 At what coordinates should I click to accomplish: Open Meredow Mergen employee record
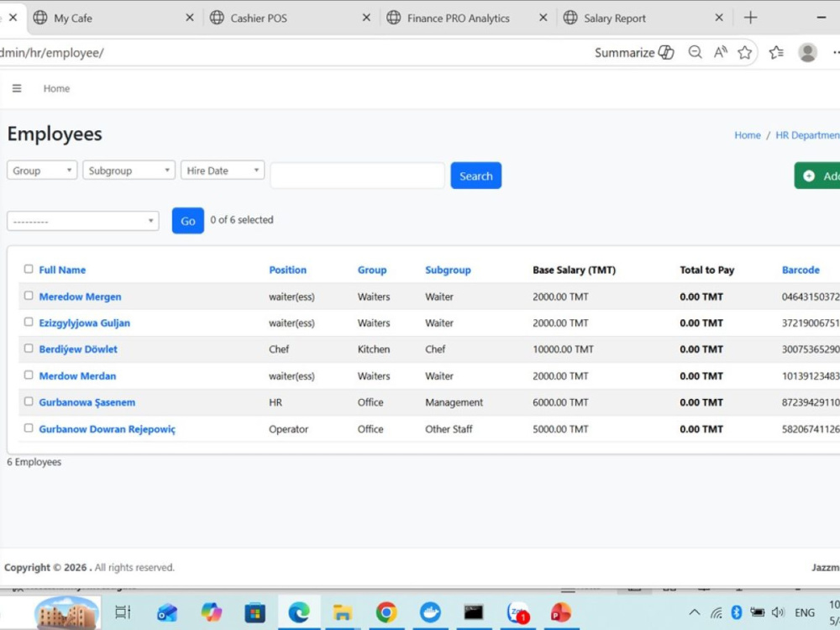point(80,297)
